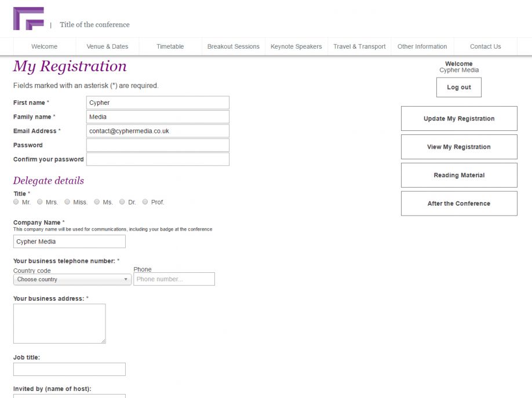This screenshot has width=532, height=398.
Task: Open the Contact Us page
Action: (x=485, y=46)
